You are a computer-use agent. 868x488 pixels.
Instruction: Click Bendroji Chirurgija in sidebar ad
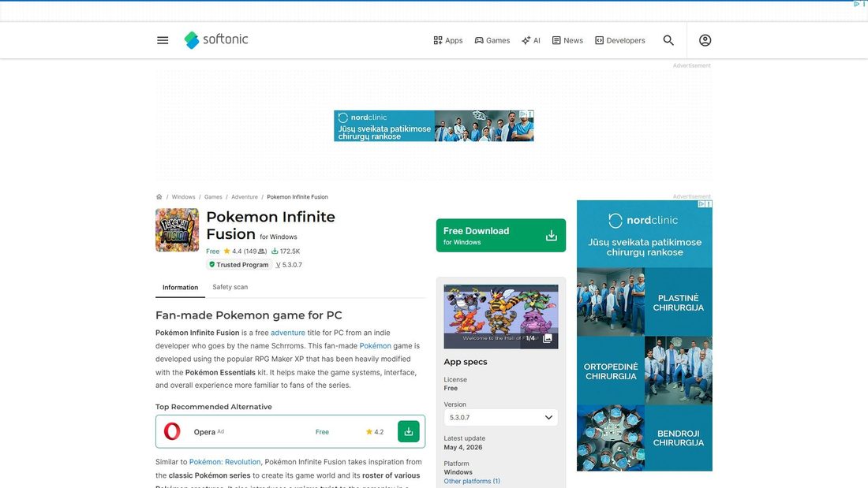click(678, 438)
